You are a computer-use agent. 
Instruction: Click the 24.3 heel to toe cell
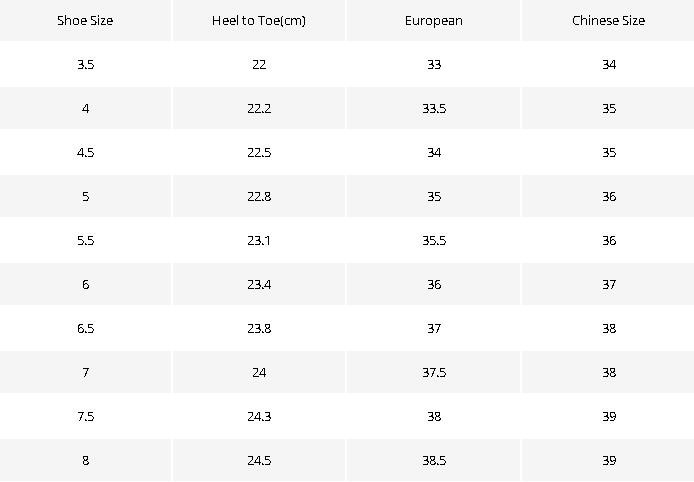(259, 416)
